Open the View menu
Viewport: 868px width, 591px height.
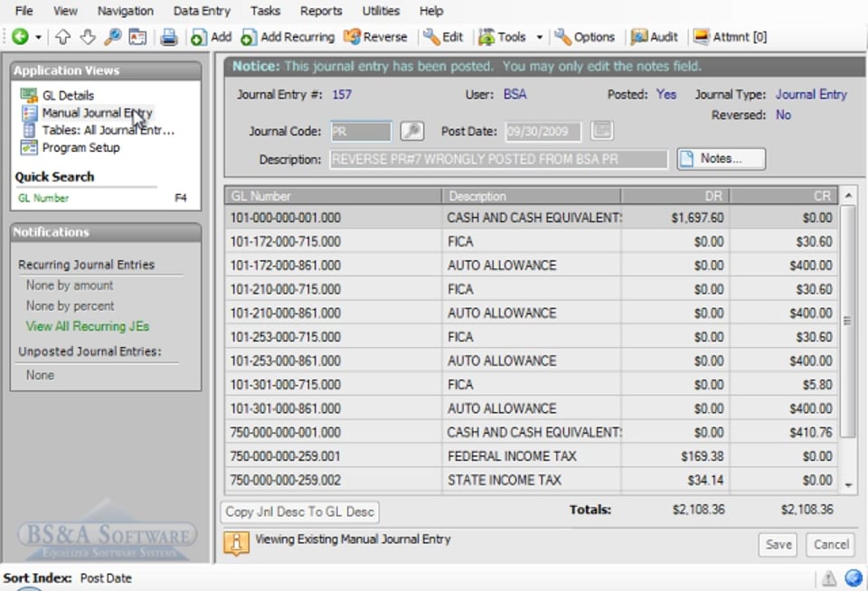coord(65,11)
